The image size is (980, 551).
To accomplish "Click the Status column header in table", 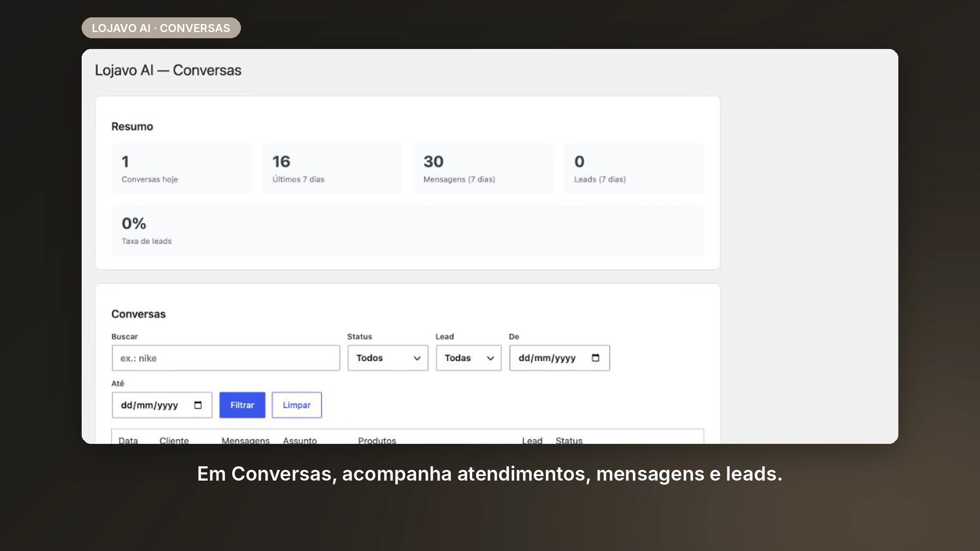I will (569, 440).
